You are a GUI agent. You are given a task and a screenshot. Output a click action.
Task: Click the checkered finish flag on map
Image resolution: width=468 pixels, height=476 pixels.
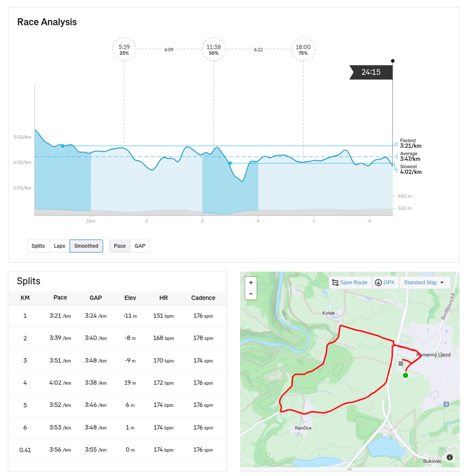pyautogui.click(x=401, y=364)
